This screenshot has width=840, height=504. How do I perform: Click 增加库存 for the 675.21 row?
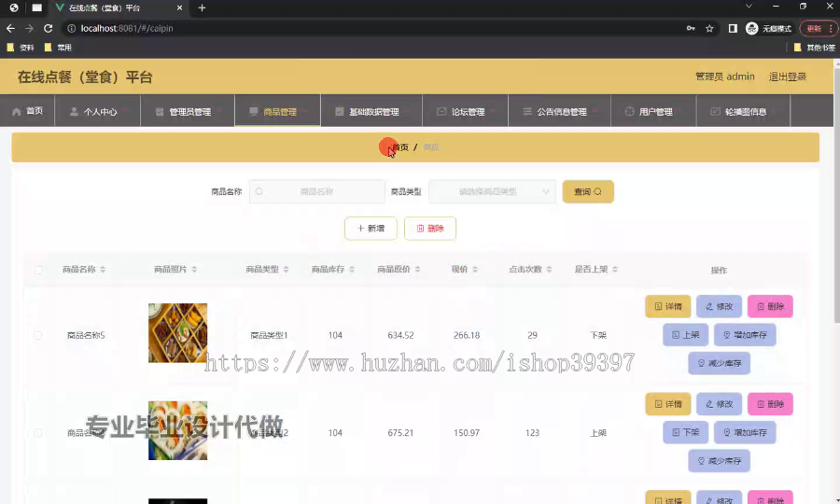[x=745, y=432]
